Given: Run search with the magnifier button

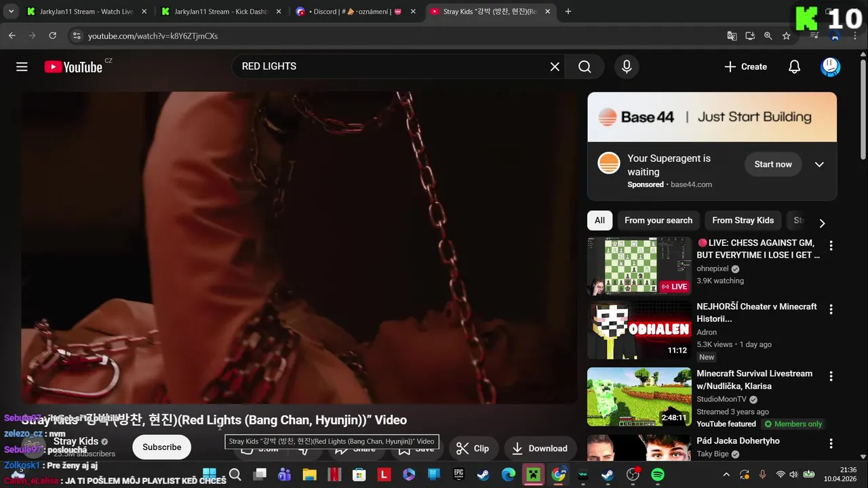Looking at the screenshot, I should point(585,66).
